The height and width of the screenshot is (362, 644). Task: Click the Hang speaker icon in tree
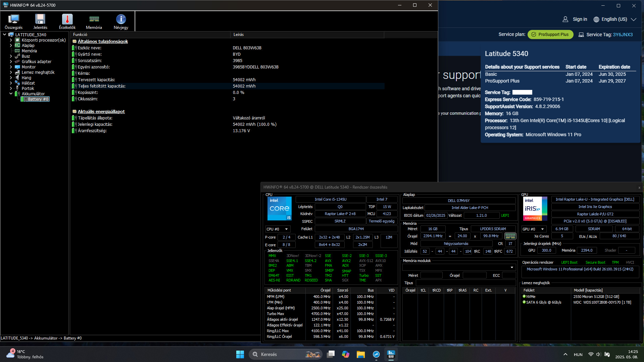pyautogui.click(x=17, y=77)
